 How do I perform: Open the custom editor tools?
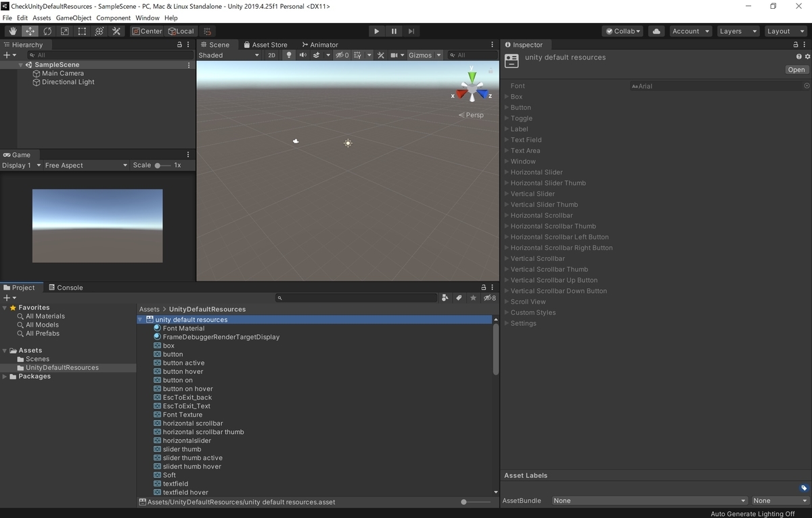pyautogui.click(x=116, y=31)
